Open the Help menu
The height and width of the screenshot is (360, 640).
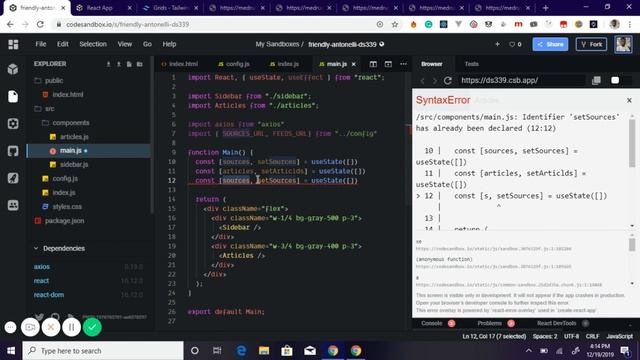pos(169,44)
